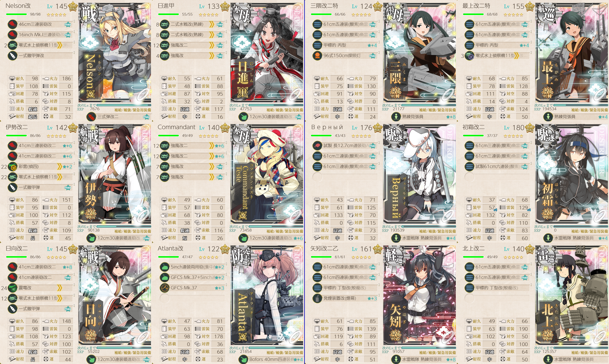Click yellow recon plane icon beside 彩雲(偵四)
The height and width of the screenshot is (364, 609).
pyautogui.click(x=12, y=166)
